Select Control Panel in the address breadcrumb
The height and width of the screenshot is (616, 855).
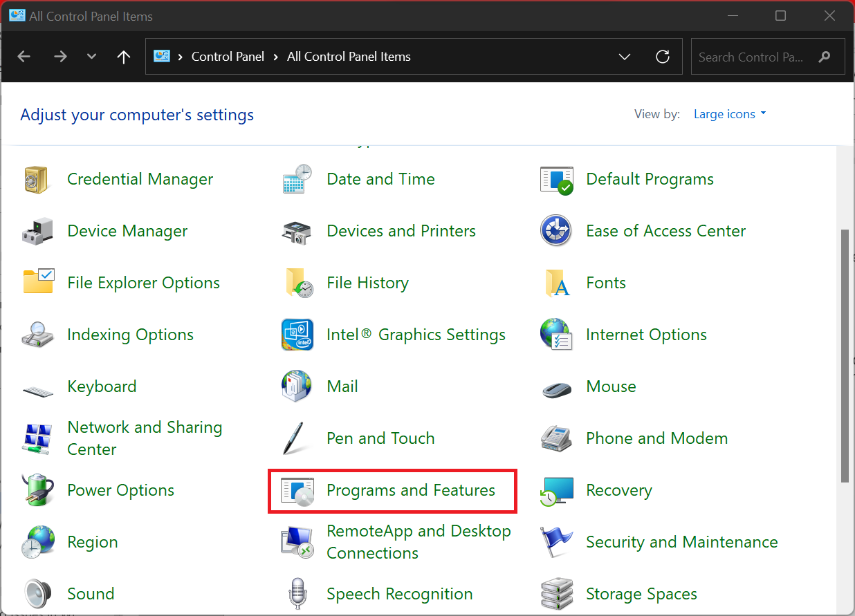[228, 57]
